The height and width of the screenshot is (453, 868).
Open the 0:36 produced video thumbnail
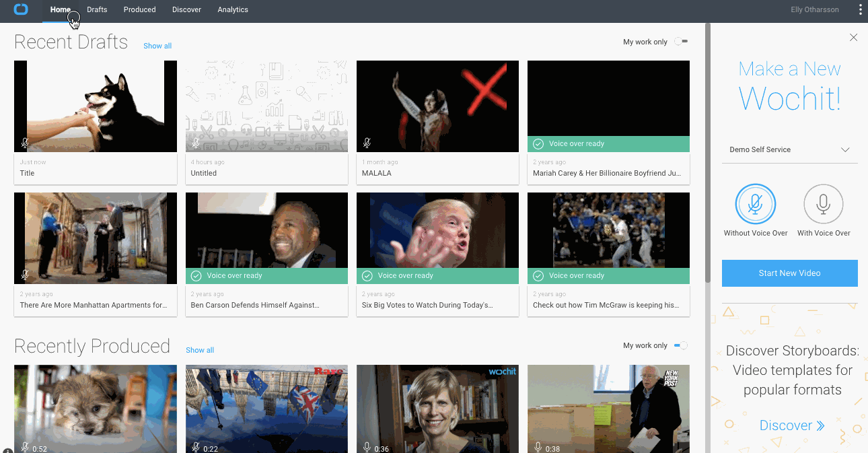click(x=437, y=409)
